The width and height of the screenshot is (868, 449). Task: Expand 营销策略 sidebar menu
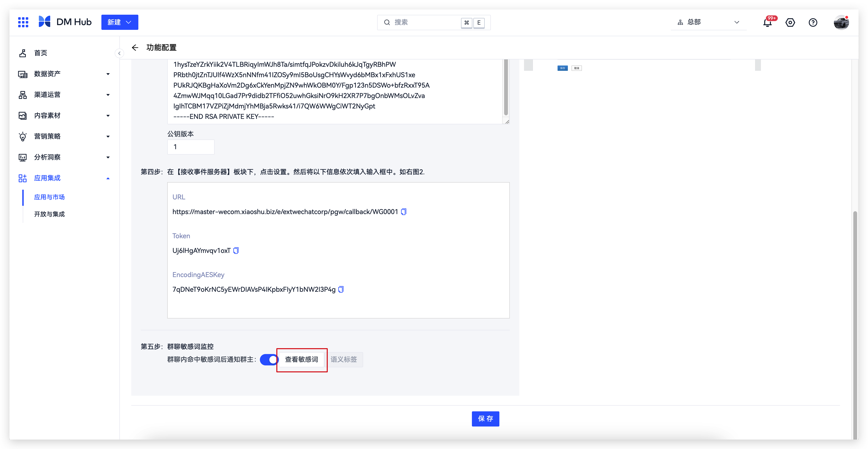pos(64,136)
